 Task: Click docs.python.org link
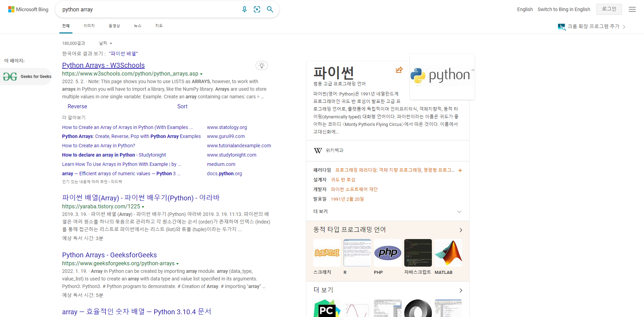(x=224, y=174)
